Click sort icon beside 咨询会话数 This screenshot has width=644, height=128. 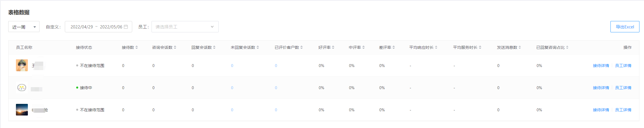coord(175,47)
